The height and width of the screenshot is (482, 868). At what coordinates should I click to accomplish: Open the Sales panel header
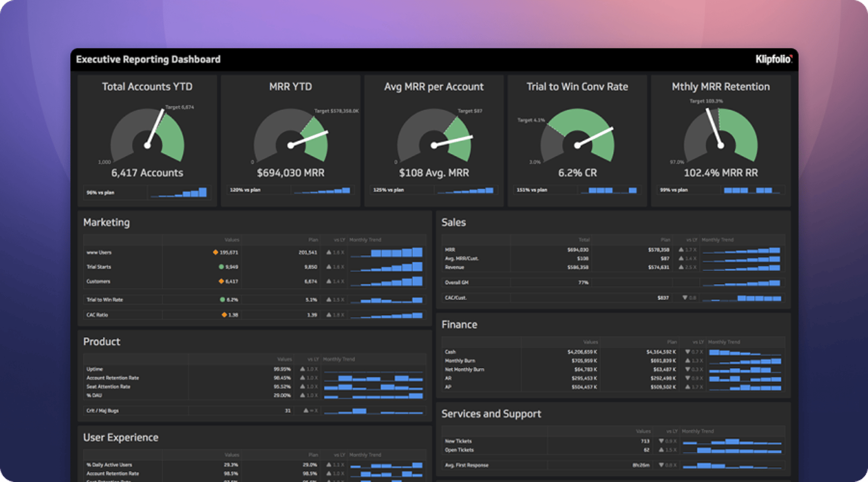click(x=454, y=222)
